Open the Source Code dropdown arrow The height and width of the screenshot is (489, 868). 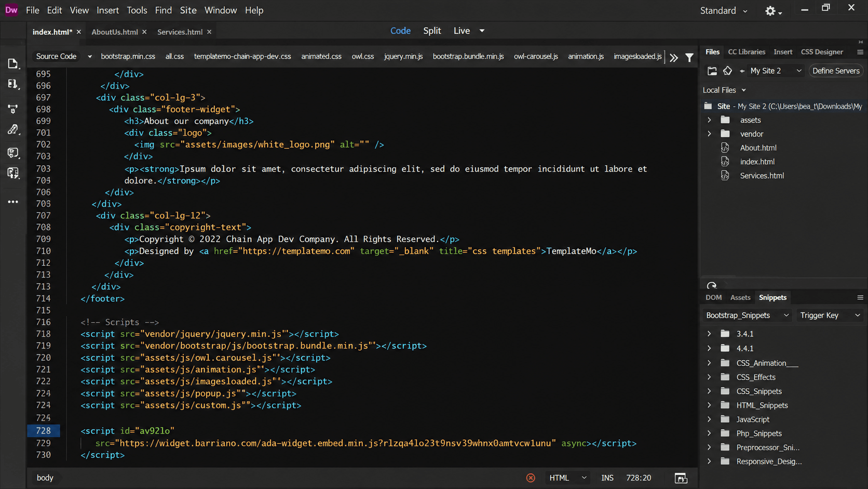coord(90,57)
